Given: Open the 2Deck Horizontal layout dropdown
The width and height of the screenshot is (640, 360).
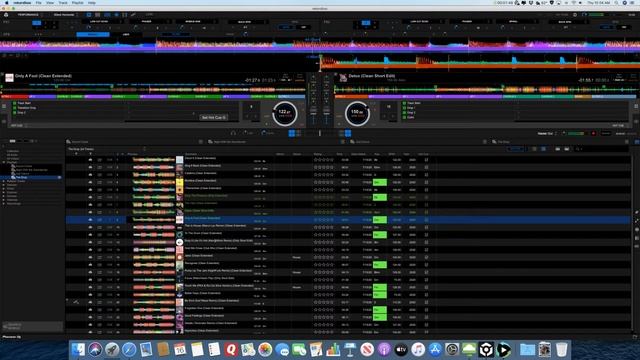Looking at the screenshot, I should pyautogui.click(x=65, y=15).
